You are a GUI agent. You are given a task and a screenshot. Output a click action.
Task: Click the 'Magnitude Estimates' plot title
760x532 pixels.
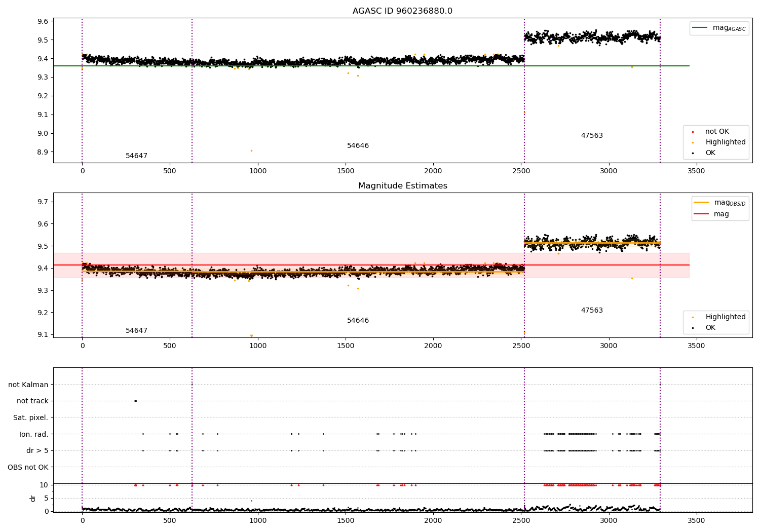tap(402, 186)
